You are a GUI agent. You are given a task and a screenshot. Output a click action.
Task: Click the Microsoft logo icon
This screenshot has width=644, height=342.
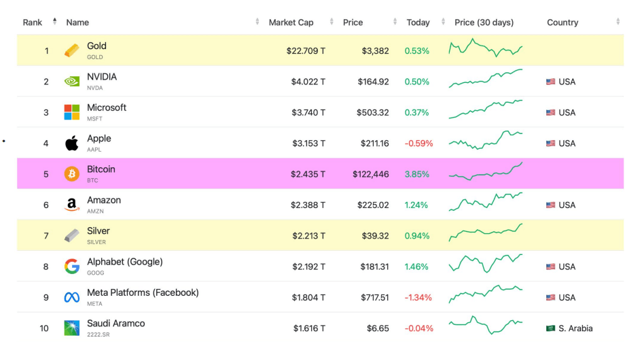click(x=71, y=112)
